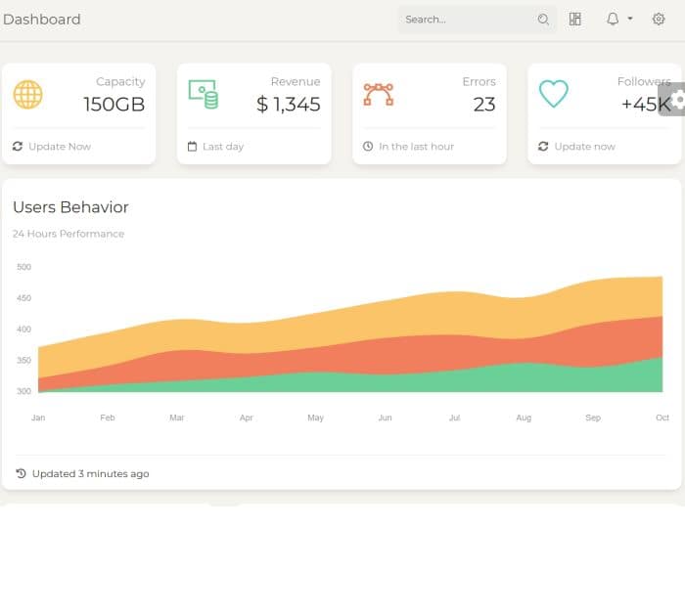Click the money icon on Revenue card

[x=203, y=94]
